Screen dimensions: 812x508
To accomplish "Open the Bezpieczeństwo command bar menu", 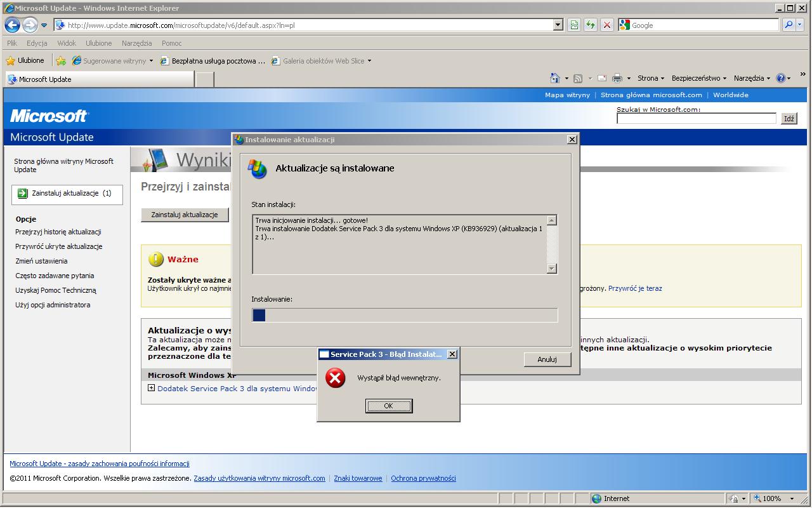I will tap(699, 78).
